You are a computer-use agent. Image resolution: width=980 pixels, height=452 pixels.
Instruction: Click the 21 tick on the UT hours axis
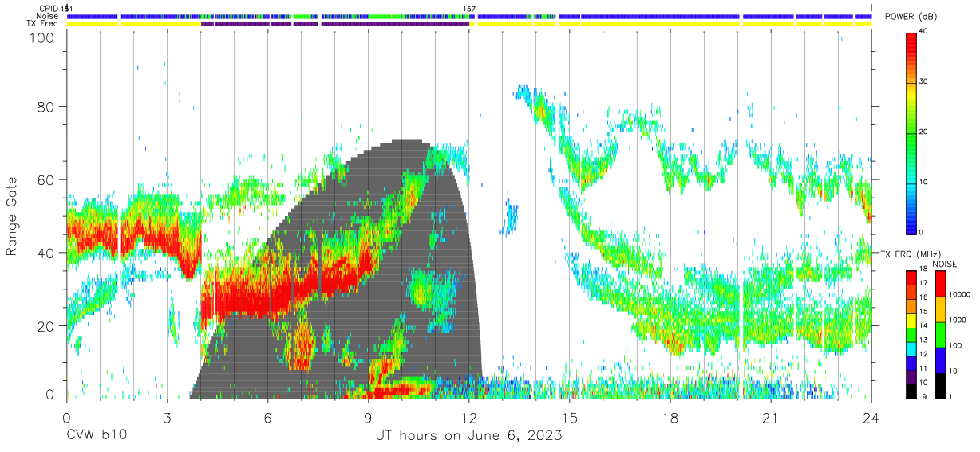tap(770, 417)
